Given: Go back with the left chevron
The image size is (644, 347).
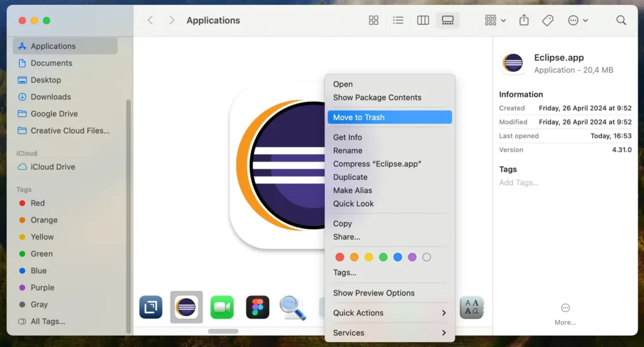Looking at the screenshot, I should 150,21.
